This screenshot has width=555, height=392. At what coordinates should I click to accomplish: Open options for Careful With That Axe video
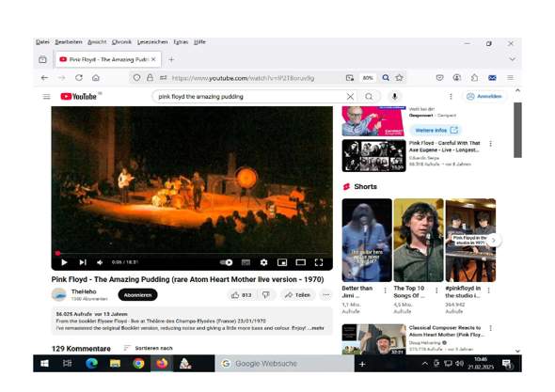[x=490, y=144]
